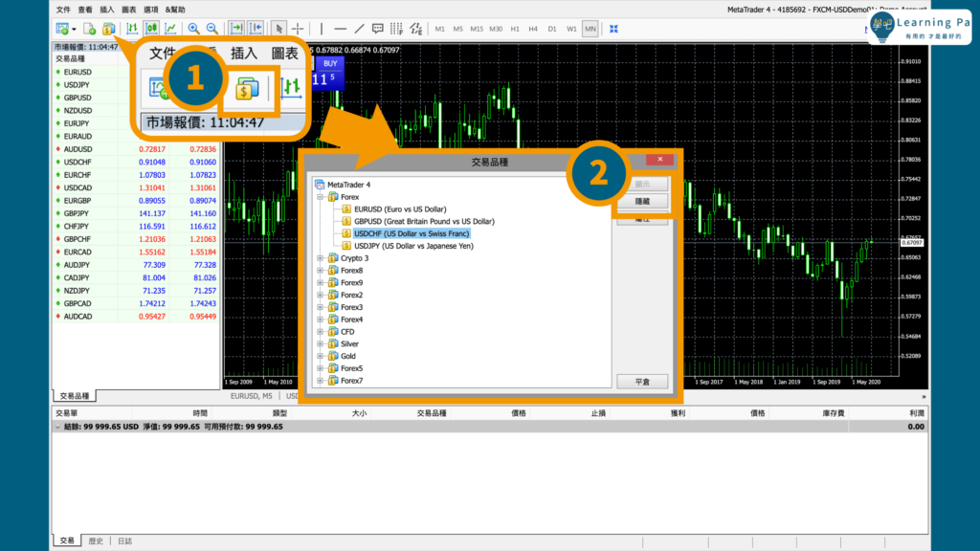The width and height of the screenshot is (980, 551).
Task: Open the Symbols window toolbar icon
Action: tap(109, 29)
